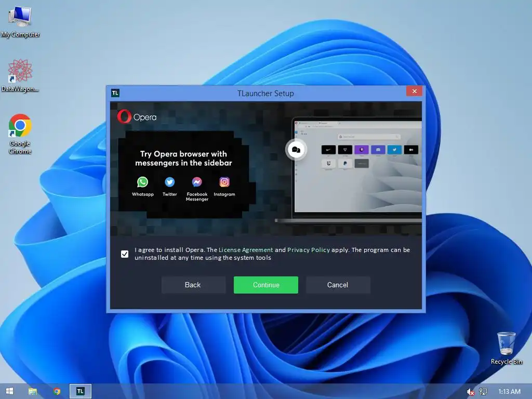Click the muted volume tray icon
Image resolution: width=532 pixels, height=399 pixels.
(470, 392)
